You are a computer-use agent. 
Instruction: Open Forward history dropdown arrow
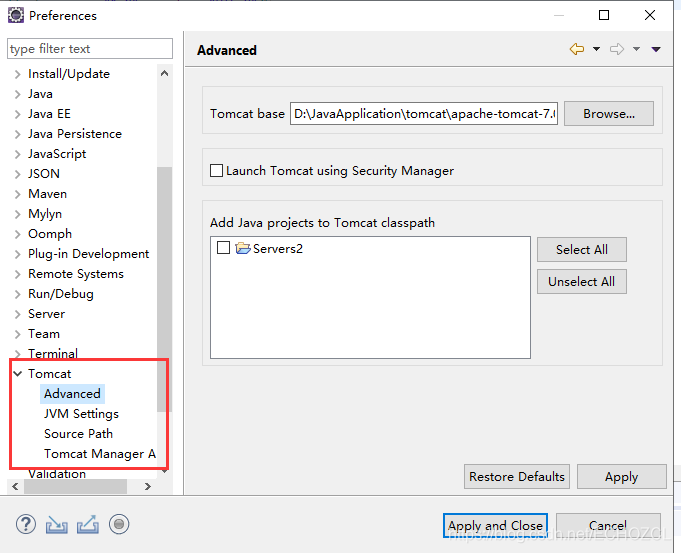tap(636, 49)
